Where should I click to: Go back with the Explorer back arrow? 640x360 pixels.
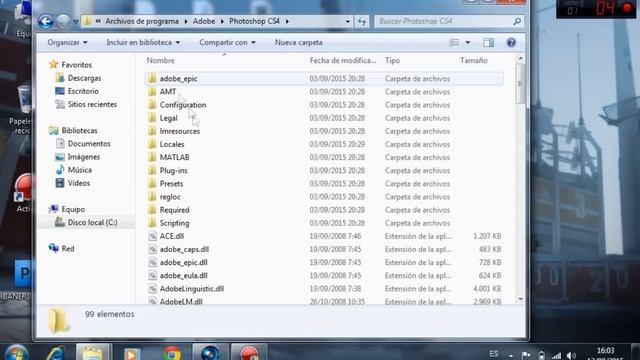tap(46, 21)
